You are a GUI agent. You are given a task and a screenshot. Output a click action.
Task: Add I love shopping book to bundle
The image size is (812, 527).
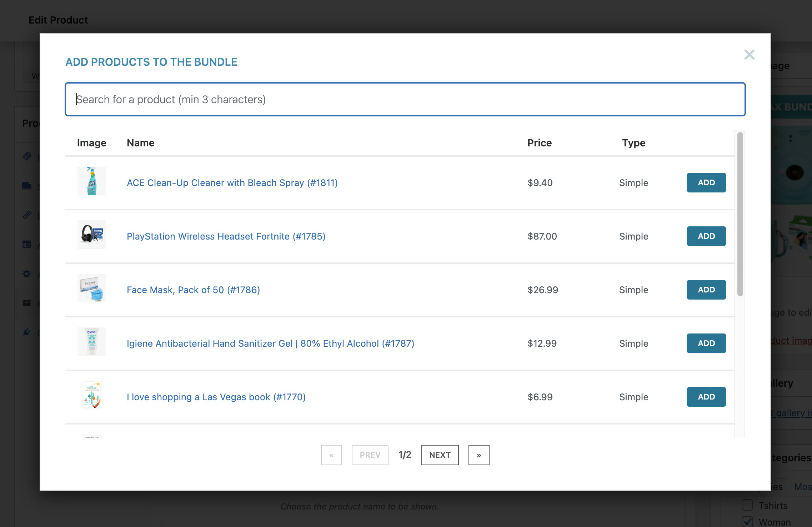tap(706, 397)
